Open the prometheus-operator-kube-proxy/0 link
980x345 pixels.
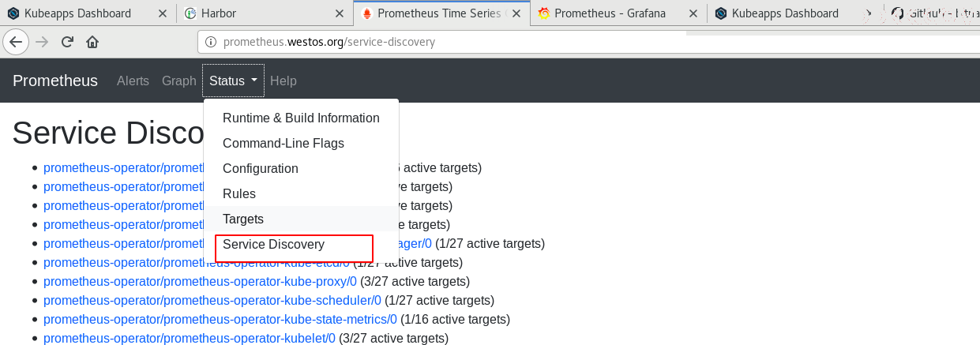[x=200, y=281]
